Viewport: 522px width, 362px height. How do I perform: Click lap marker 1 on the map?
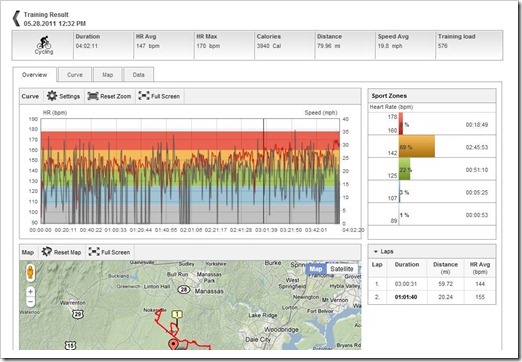tap(177, 314)
